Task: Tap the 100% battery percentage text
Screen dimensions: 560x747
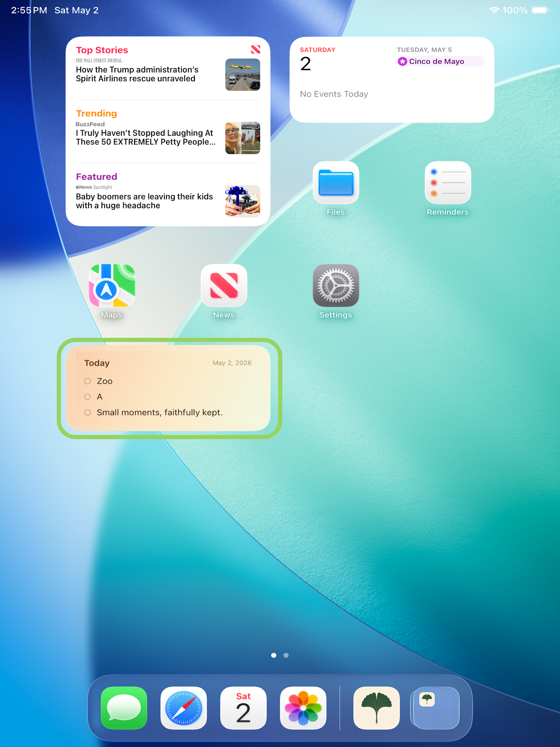Action: click(x=515, y=10)
